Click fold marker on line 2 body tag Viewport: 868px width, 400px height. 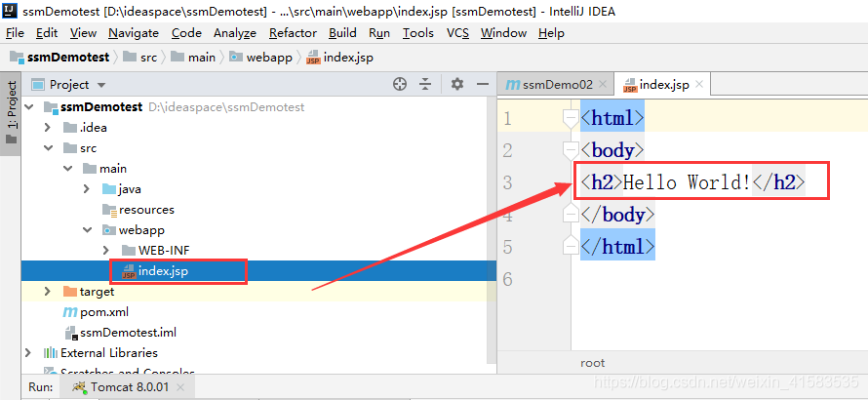pos(571,150)
